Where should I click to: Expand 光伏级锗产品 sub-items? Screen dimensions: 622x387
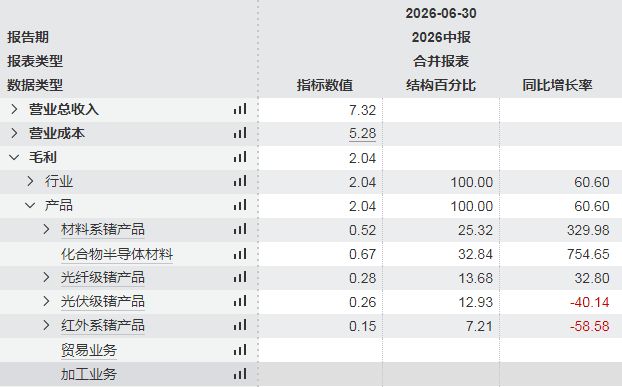click(x=46, y=302)
